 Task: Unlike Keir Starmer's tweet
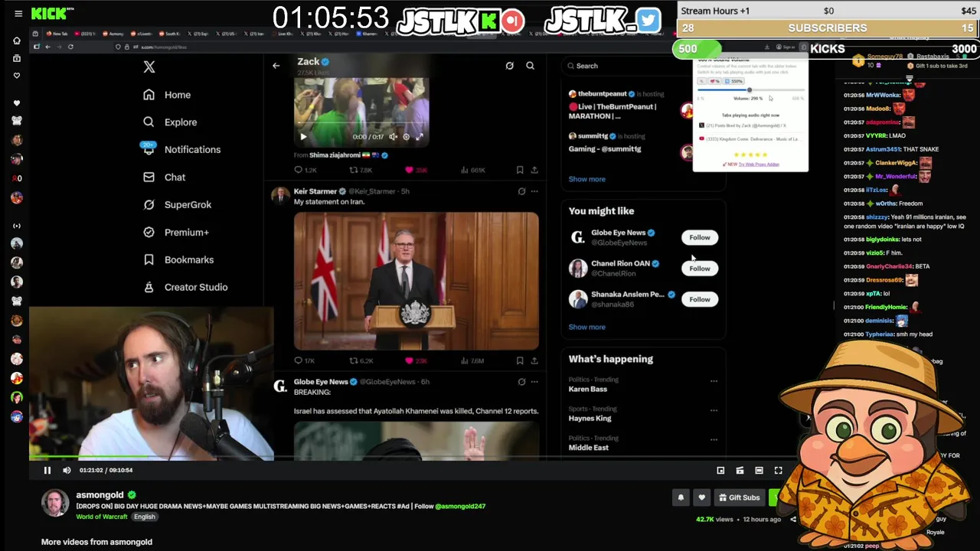coord(416,360)
